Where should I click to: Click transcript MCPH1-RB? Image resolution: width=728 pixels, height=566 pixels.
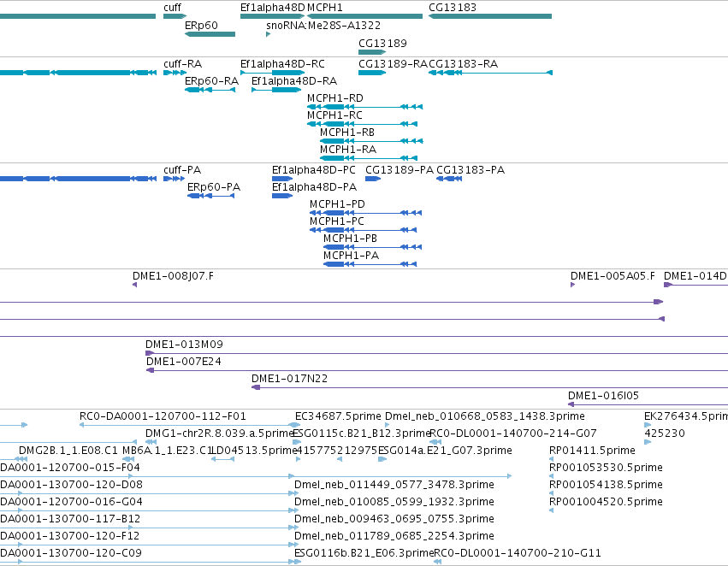(x=347, y=133)
